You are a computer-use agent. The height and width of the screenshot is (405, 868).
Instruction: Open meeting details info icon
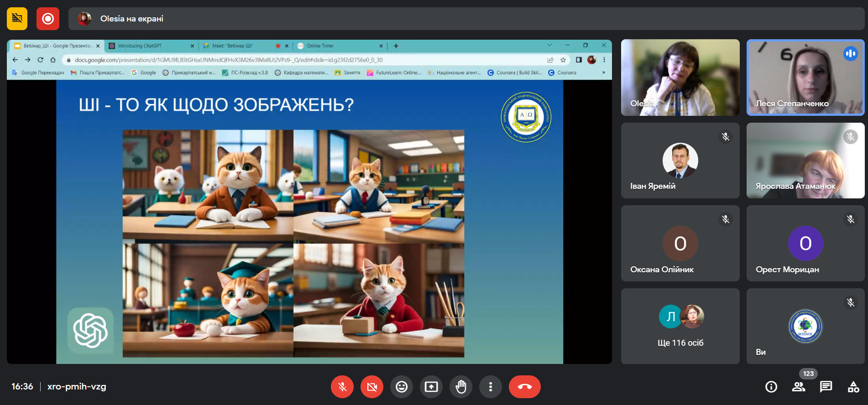tap(771, 387)
